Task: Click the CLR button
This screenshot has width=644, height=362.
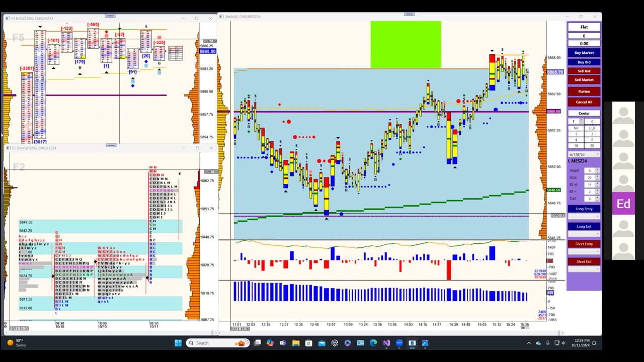Action: point(592,128)
